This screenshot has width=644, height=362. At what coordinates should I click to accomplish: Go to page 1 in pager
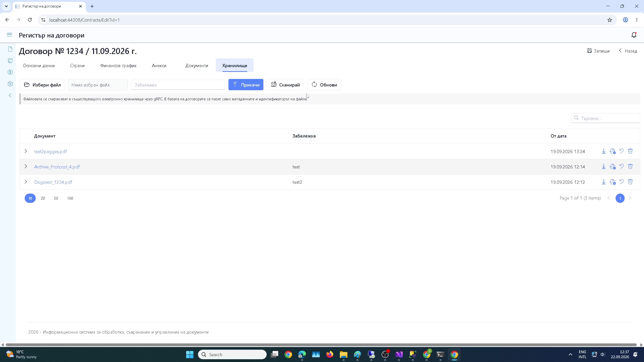click(x=620, y=198)
